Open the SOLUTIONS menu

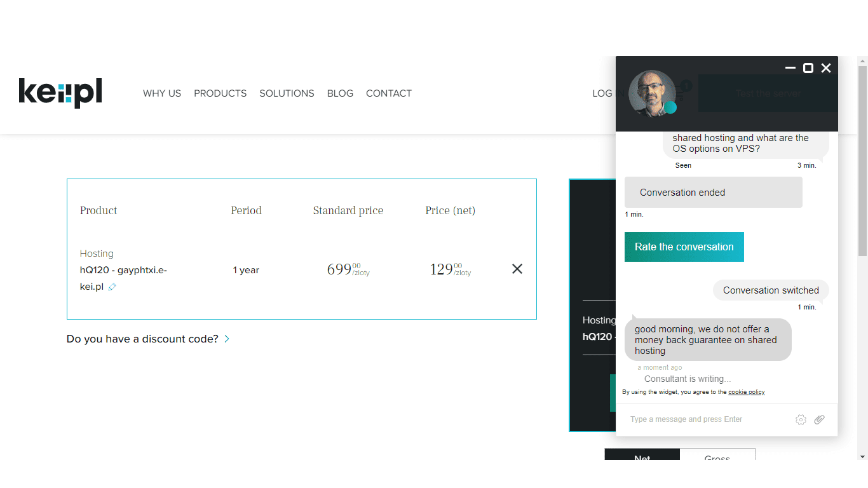[x=287, y=93]
